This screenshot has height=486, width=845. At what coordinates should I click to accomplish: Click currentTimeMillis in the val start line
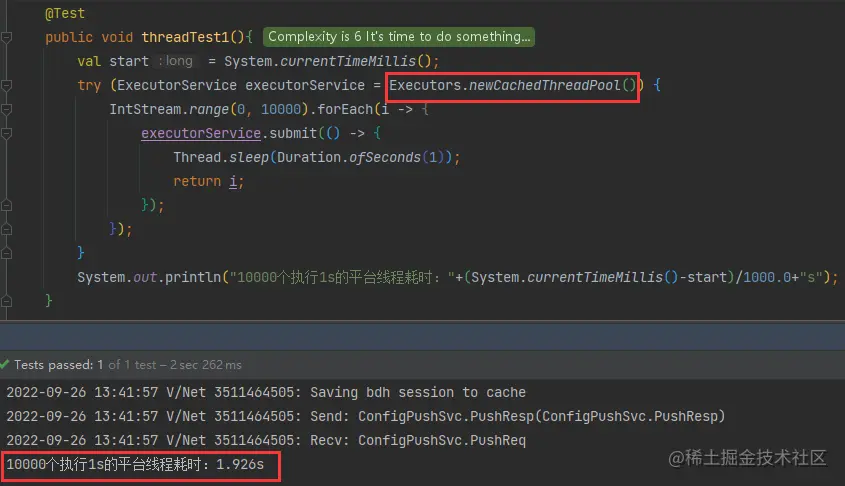(x=348, y=61)
